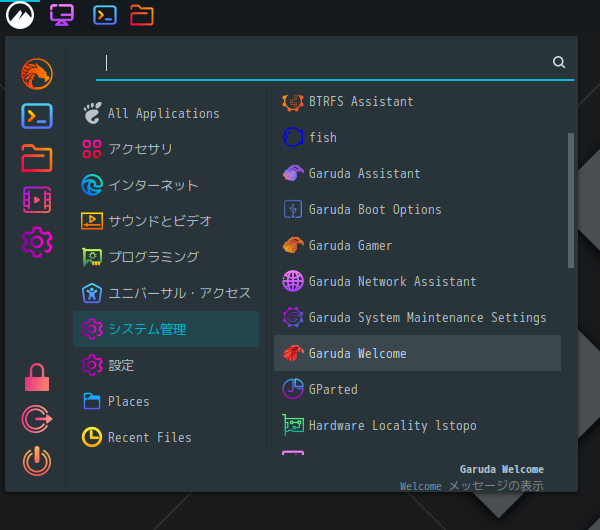
Task: Select the ユニバーサル・アクセス category
Action: click(166, 293)
